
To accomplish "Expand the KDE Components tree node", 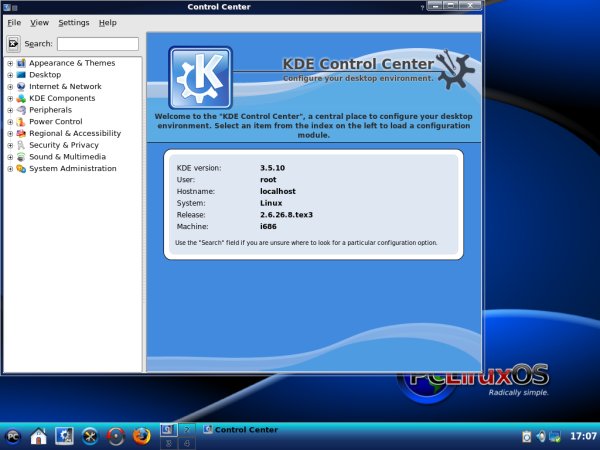I will (10, 98).
